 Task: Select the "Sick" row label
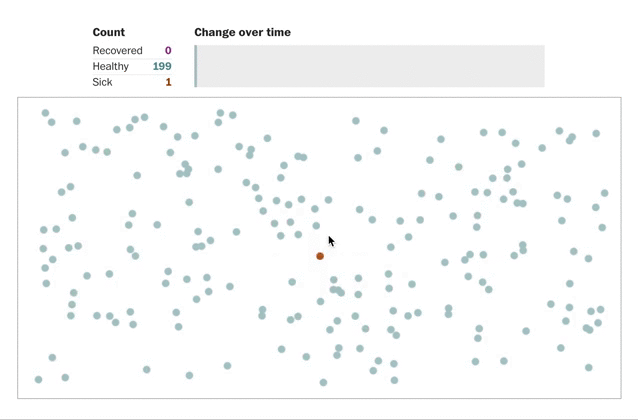coord(102,82)
